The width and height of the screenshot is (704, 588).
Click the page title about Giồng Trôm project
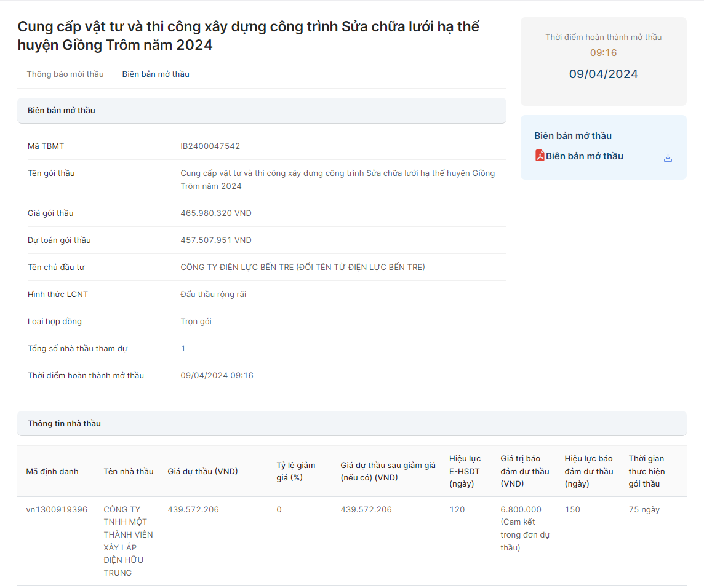pos(248,36)
